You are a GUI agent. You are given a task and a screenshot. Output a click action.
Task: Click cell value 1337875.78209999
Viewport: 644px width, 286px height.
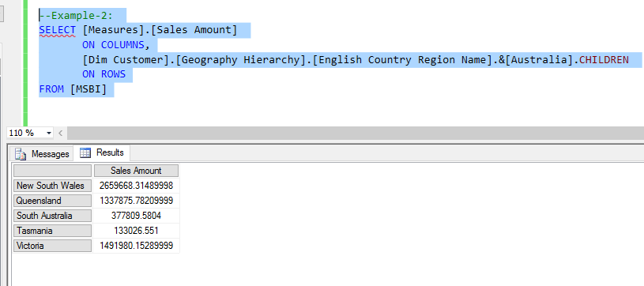(x=137, y=201)
